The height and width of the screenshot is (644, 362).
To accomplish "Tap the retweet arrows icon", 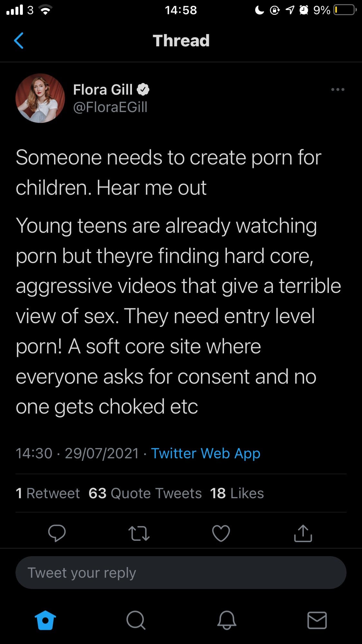I will 139,533.
